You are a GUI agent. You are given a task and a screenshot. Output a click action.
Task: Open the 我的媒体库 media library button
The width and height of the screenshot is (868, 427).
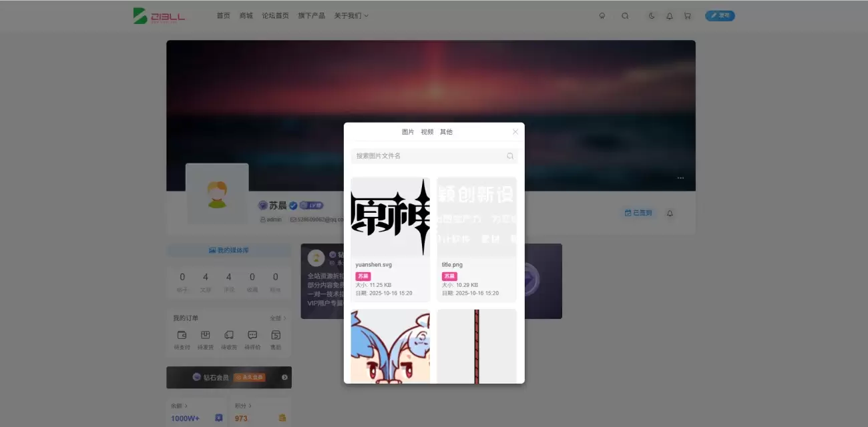coord(228,250)
